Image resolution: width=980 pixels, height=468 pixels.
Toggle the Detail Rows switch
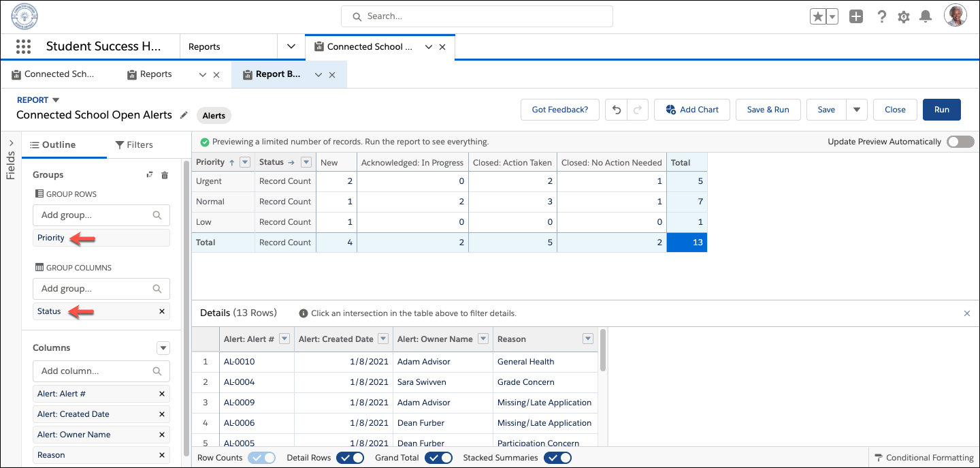[350, 458]
